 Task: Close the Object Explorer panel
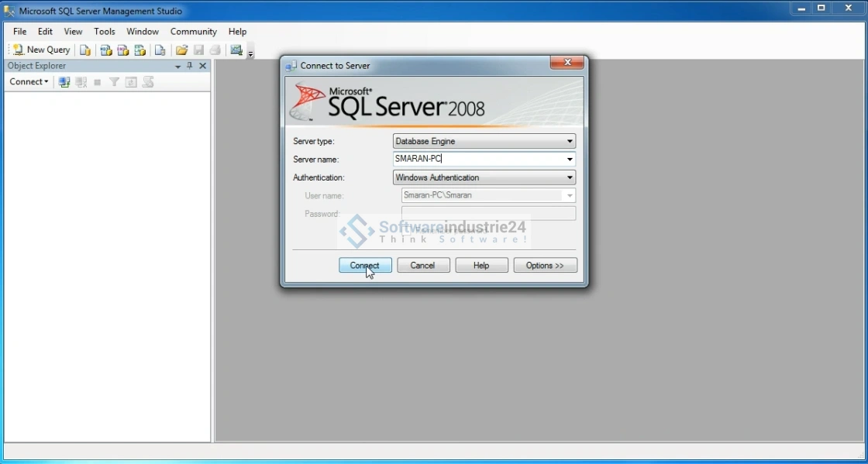(x=203, y=66)
